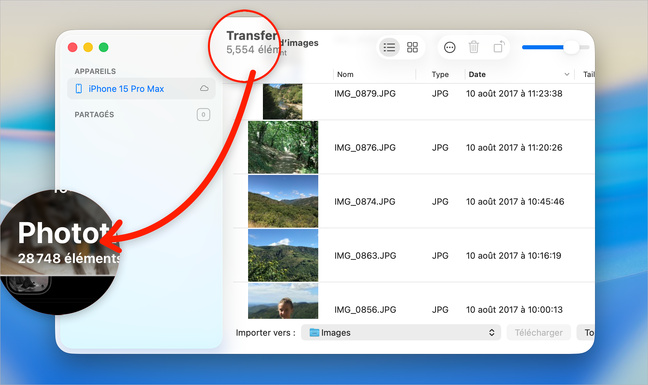Select thumbnail of IMG_0856.JPG
The height and width of the screenshot is (385, 648).
(283, 301)
